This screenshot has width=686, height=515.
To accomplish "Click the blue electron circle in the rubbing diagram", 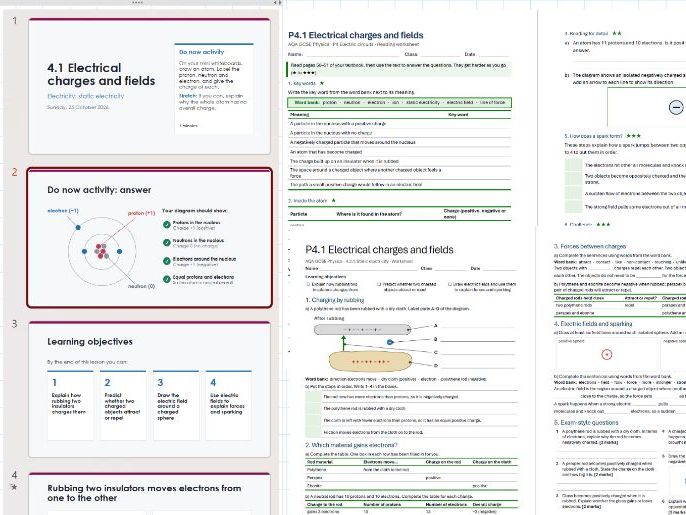I will 390,342.
